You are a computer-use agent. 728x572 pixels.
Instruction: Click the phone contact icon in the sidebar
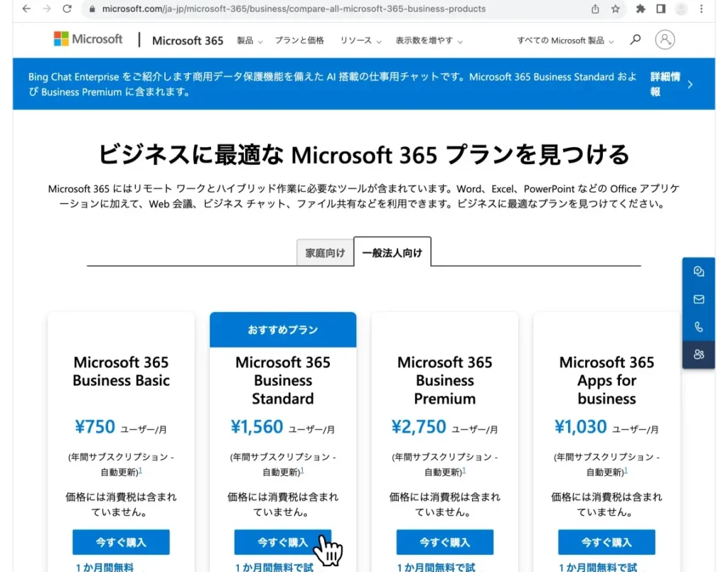click(698, 327)
